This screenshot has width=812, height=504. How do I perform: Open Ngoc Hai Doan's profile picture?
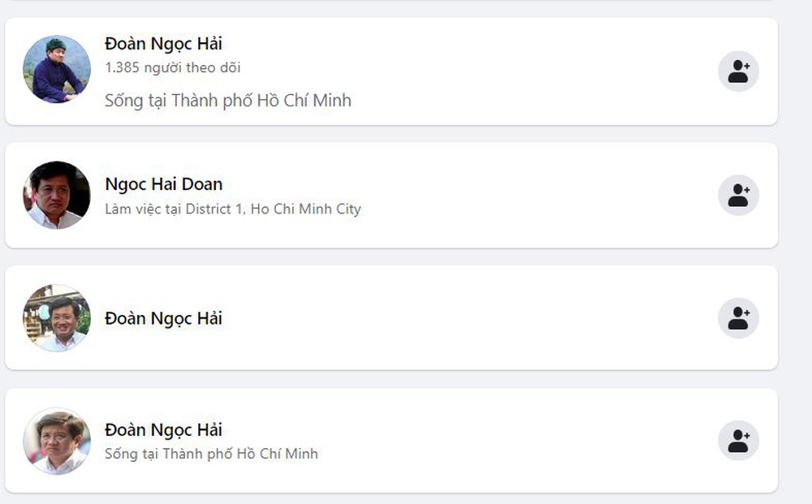click(x=56, y=195)
